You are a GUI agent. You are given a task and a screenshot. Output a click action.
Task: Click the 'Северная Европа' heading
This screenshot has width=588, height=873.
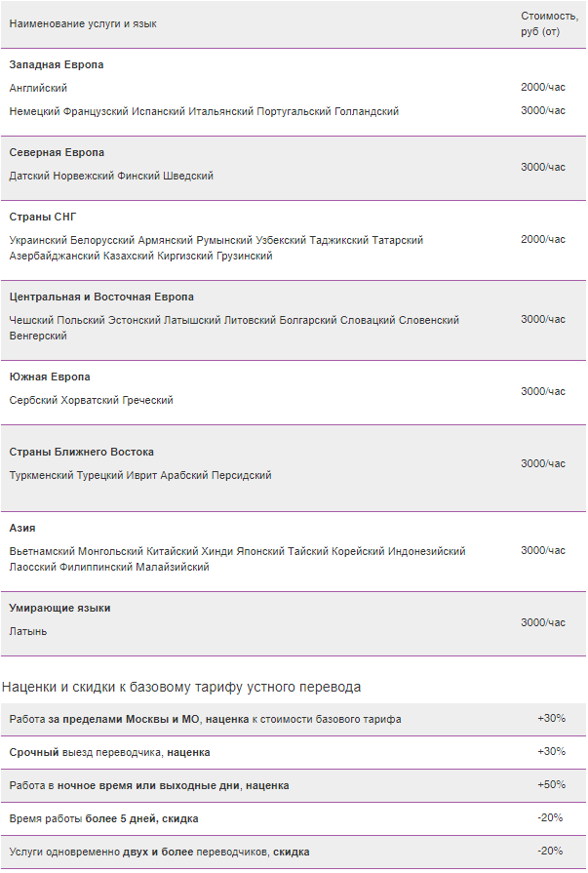pos(57,152)
